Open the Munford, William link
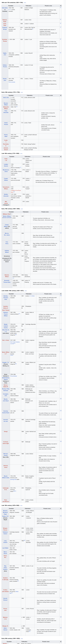The image size is (66, 644). [x=7, y=276]
